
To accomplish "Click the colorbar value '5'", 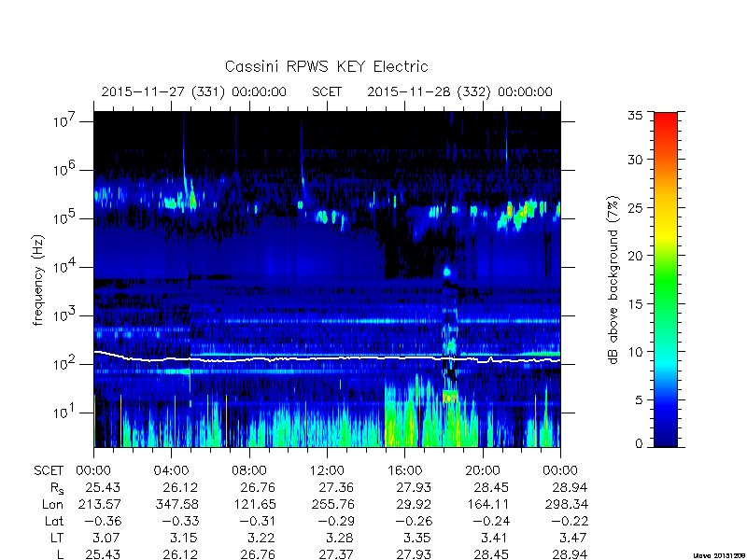I will pyautogui.click(x=639, y=400).
